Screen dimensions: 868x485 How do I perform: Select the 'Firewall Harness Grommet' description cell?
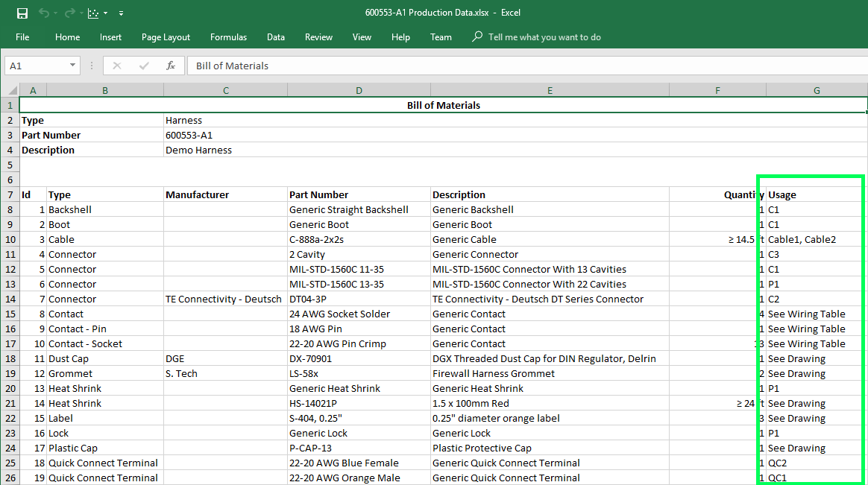coord(550,373)
